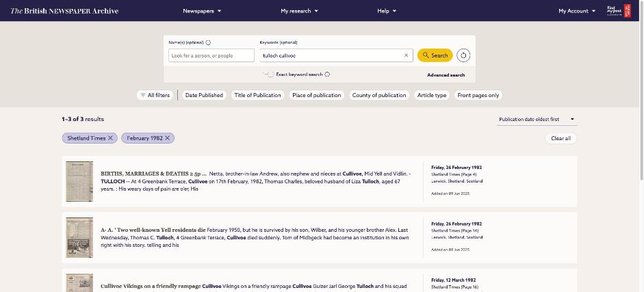Open the Two well-known Yell residents die thumbnail
Screen dimensions: 644x292
[x=79, y=237]
